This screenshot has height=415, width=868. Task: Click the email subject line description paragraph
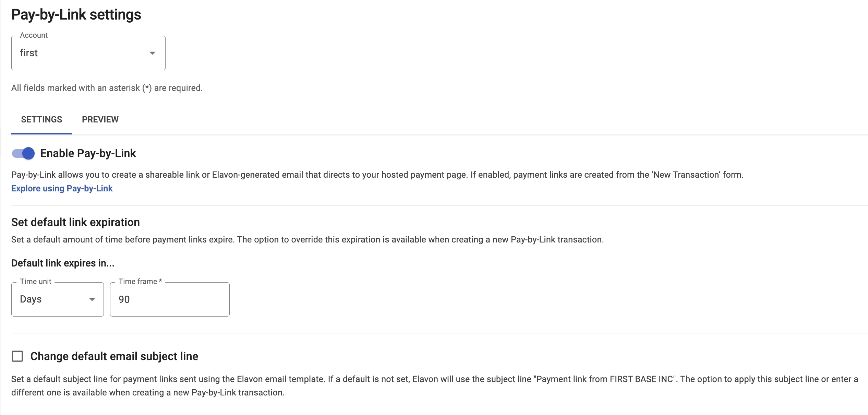click(x=434, y=386)
